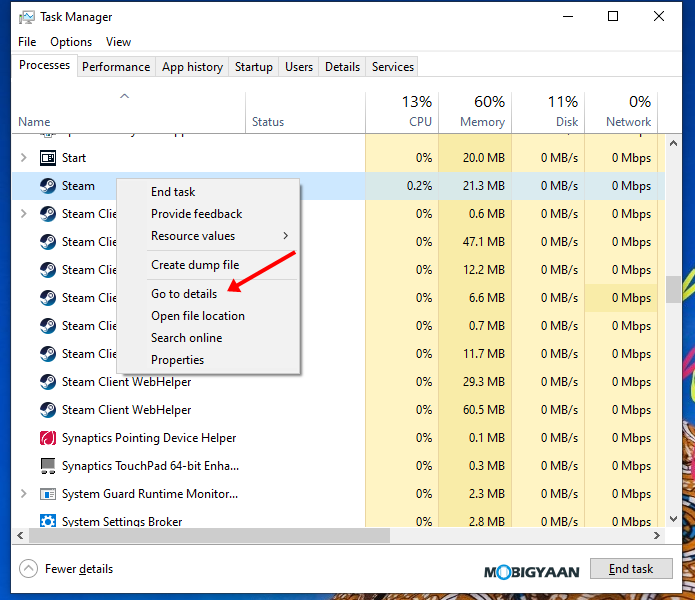
Task: Click the Fewer details circle arrow icon
Action: pos(28,569)
